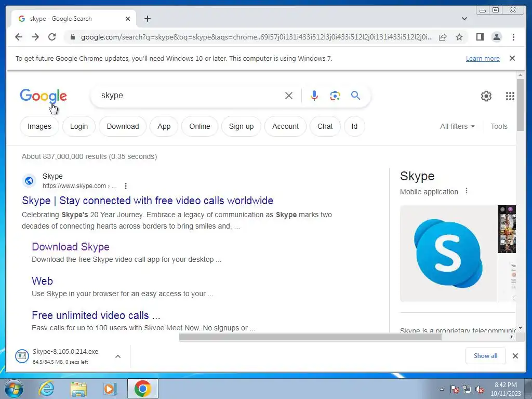The image size is (532, 399).
Task: Click the Chrome taskbar button
Action: 142,389
